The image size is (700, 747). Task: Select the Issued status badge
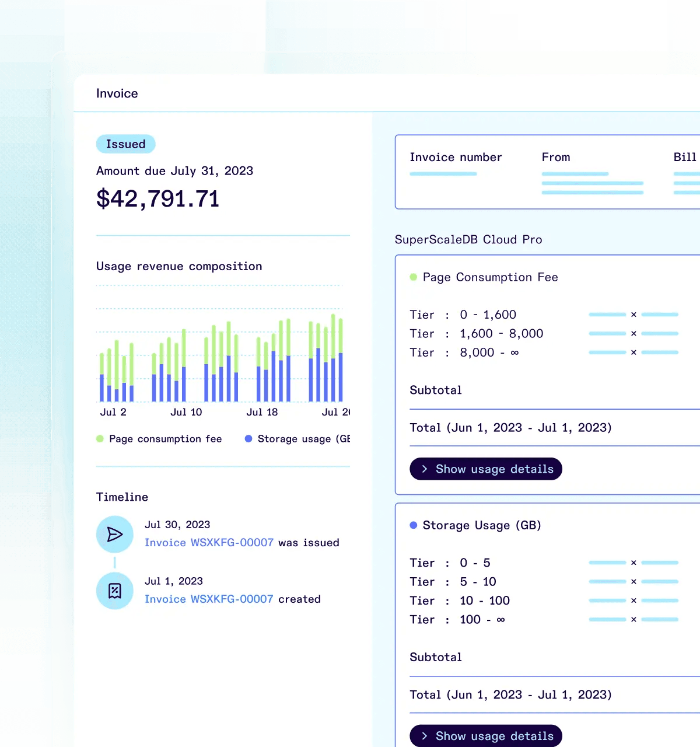[x=125, y=144]
